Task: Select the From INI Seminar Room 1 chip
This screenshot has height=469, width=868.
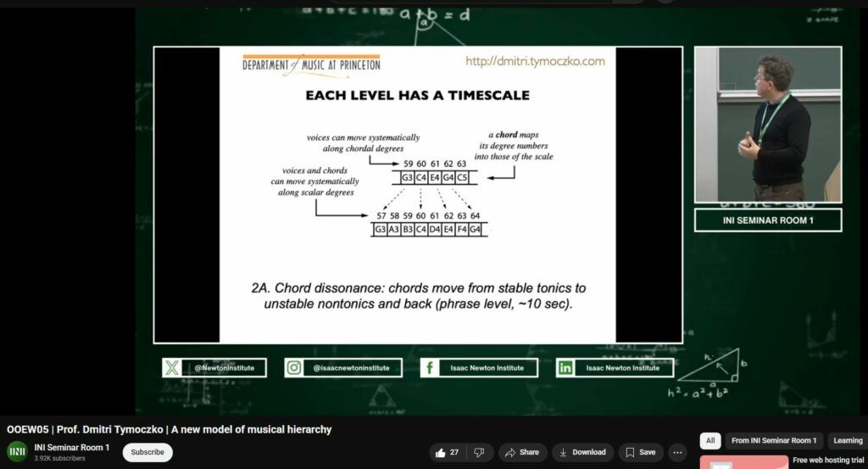Action: pos(774,440)
